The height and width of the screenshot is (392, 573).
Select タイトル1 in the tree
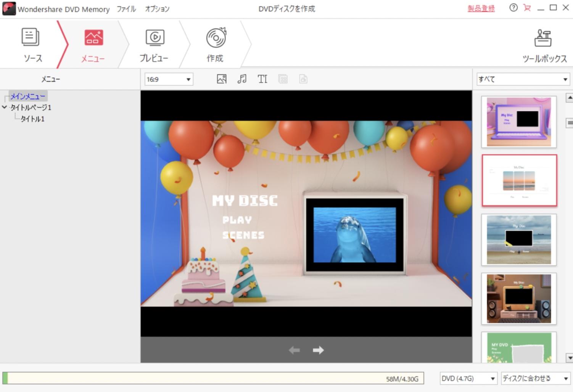pos(32,119)
